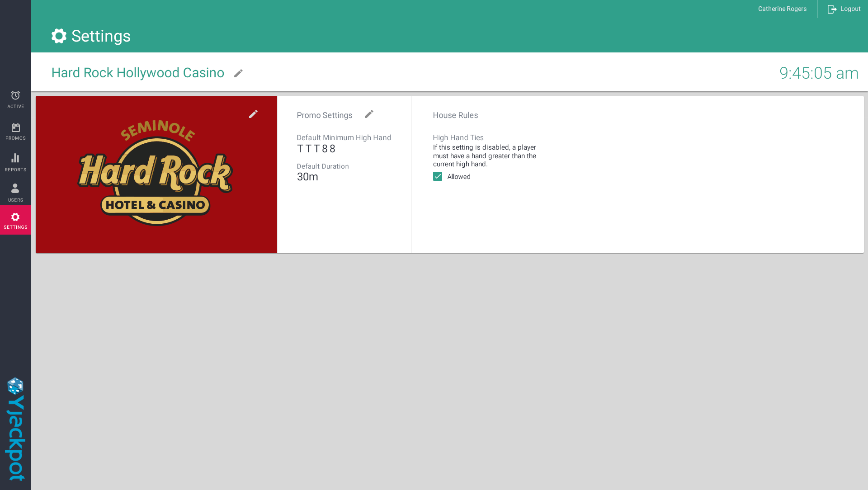868x490 pixels.
Task: Open the Reports bar chart icon
Action: click(15, 158)
